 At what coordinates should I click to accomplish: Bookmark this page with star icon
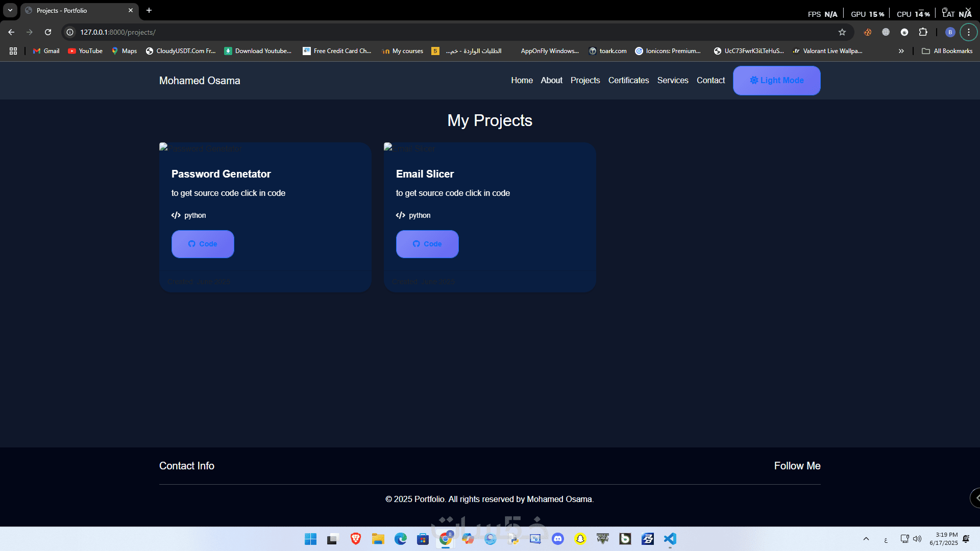842,32
